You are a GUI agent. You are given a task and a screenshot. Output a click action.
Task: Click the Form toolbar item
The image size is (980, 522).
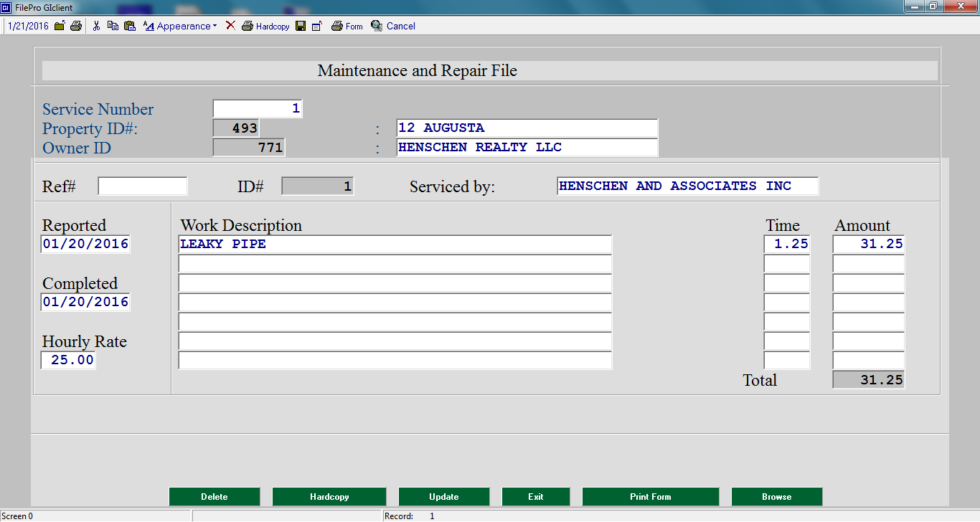pyautogui.click(x=347, y=26)
